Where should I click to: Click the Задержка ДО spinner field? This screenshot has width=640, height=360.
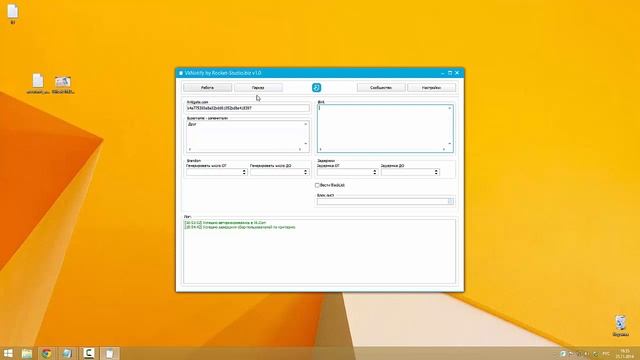point(410,172)
